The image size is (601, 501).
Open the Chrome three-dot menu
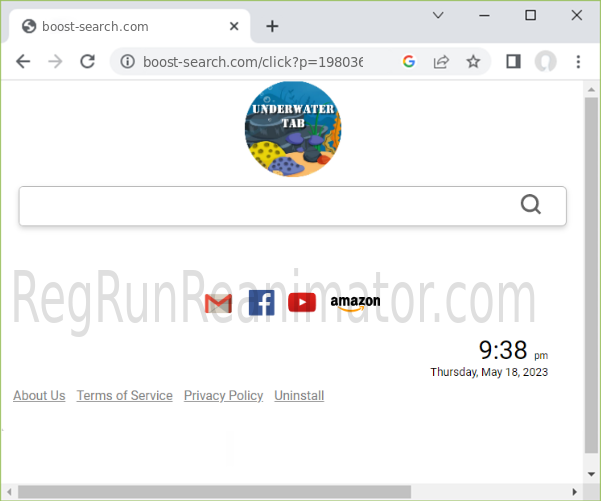tap(578, 62)
